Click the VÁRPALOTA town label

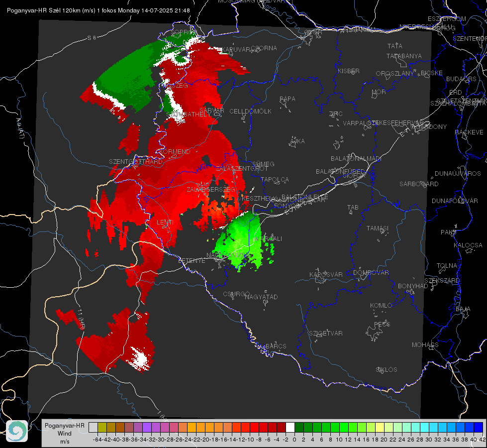click(360, 123)
